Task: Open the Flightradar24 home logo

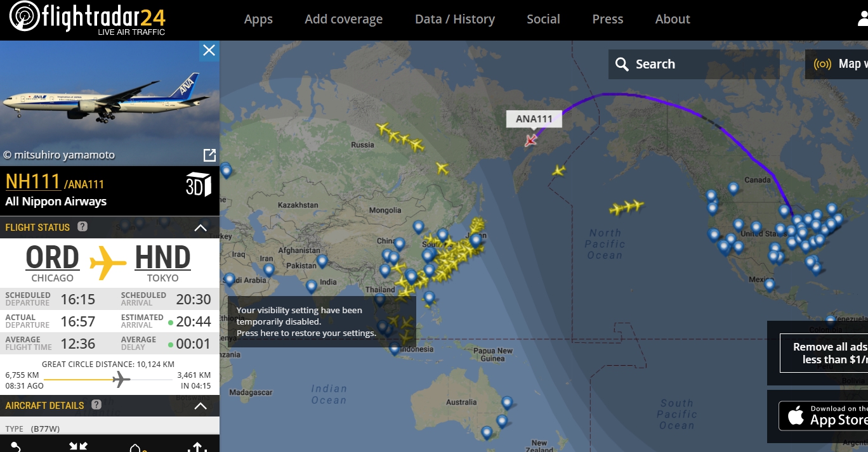Action: 88,19
